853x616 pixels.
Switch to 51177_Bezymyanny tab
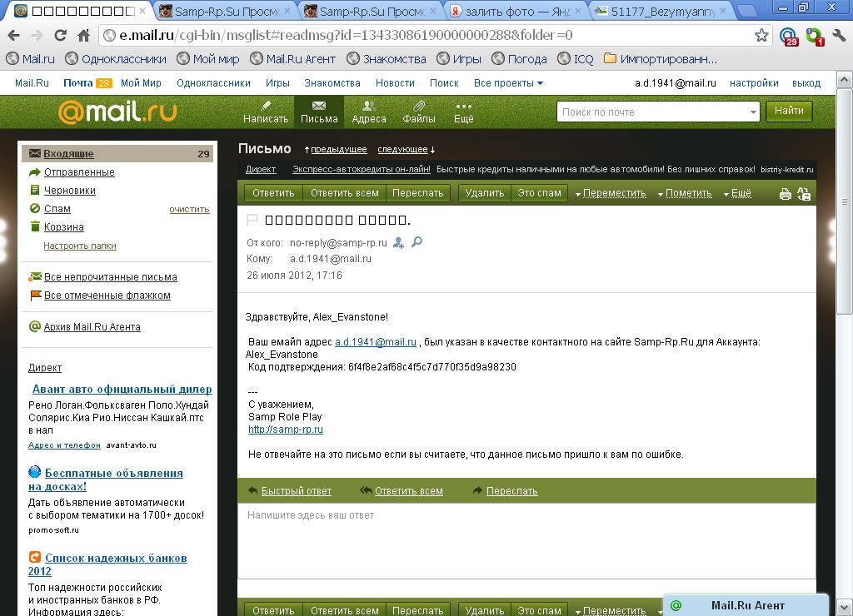click(x=662, y=11)
